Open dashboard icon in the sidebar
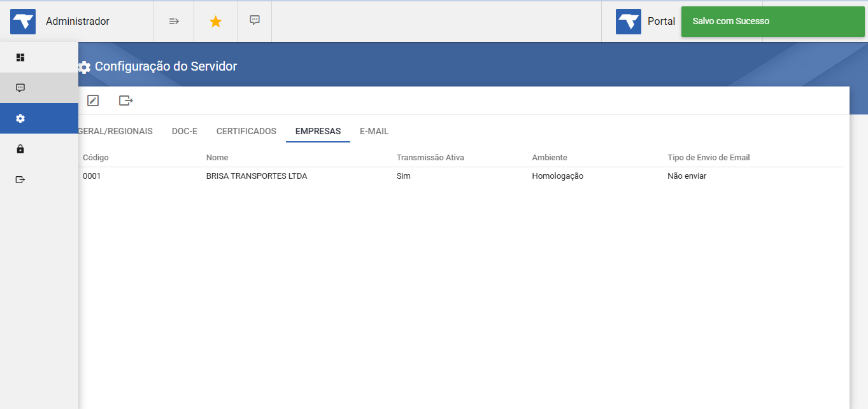This screenshot has height=409, width=868. click(x=20, y=57)
